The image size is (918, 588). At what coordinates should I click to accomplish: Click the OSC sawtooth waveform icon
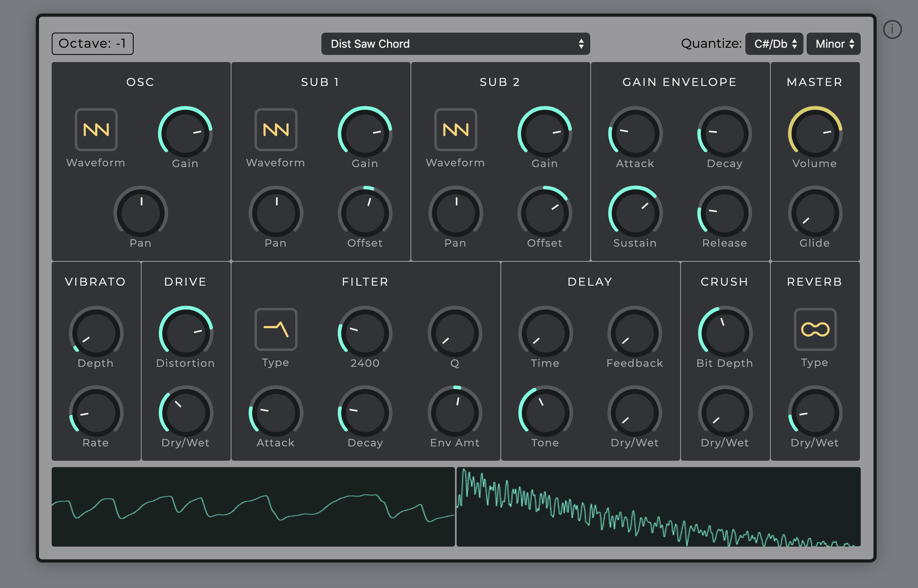[x=96, y=130]
